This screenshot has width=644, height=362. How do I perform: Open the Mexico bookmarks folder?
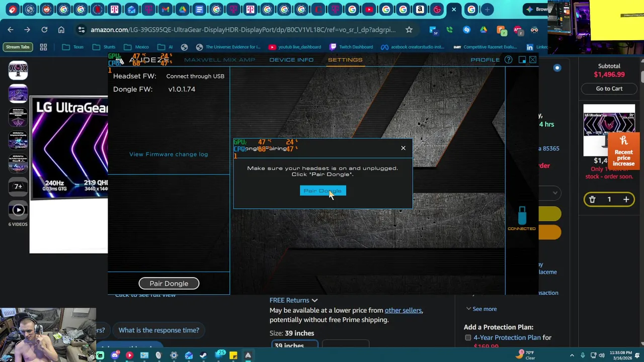tap(136, 47)
